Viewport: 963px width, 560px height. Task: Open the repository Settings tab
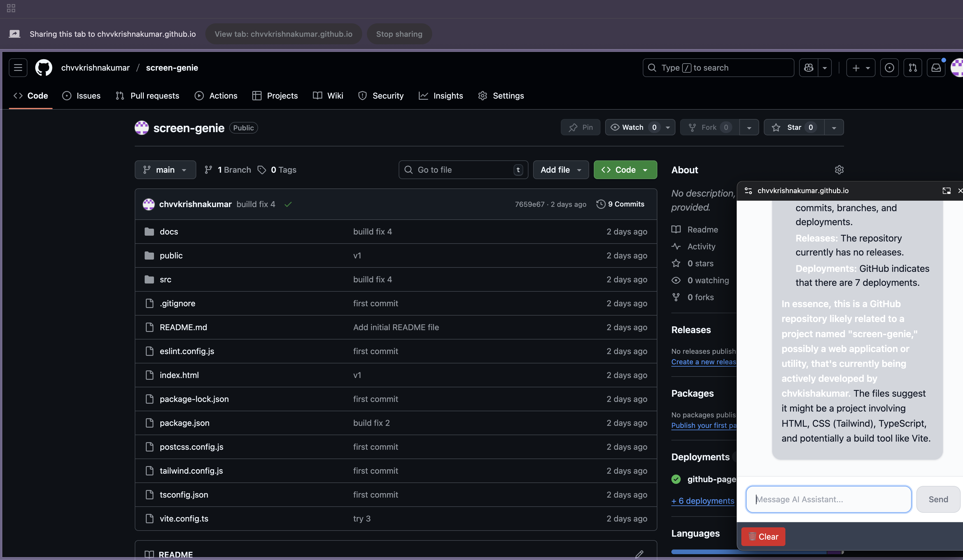click(x=501, y=96)
